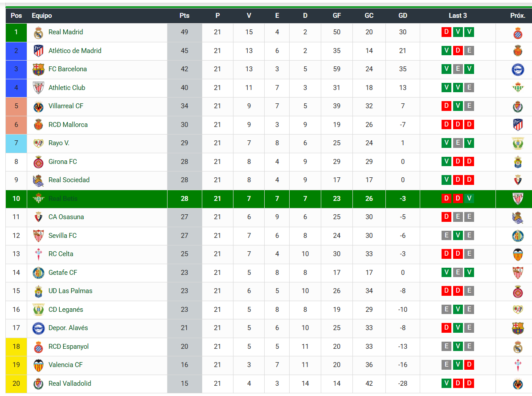Click the Villarreal CF crest icon
The width and height of the screenshot is (532, 396).
(x=38, y=106)
